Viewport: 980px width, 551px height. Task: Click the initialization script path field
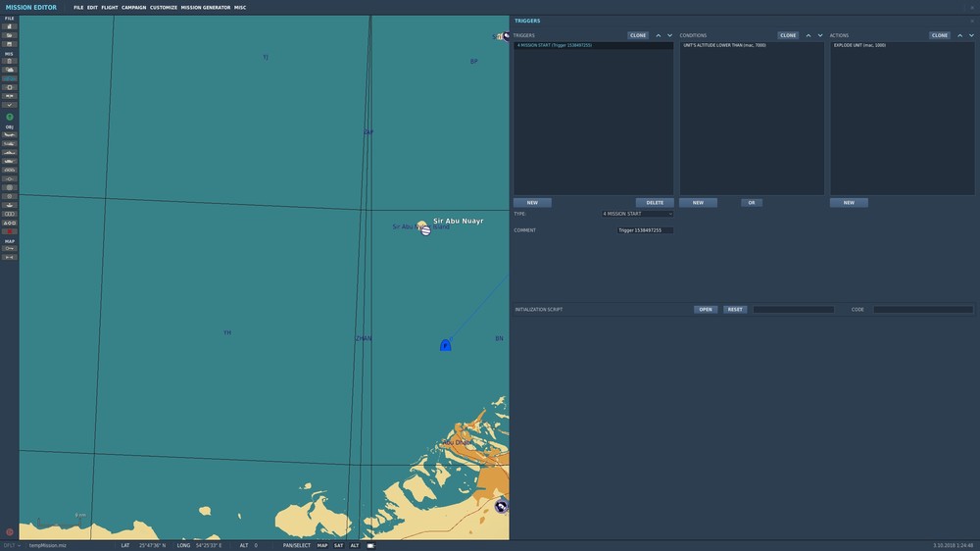click(x=793, y=310)
